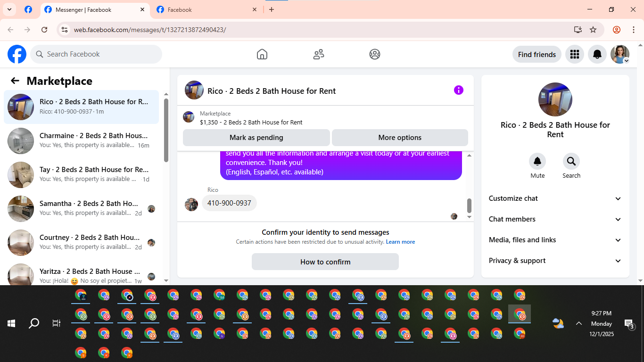
Task: Click the chat messages scrollbar thumb
Action: (469, 206)
